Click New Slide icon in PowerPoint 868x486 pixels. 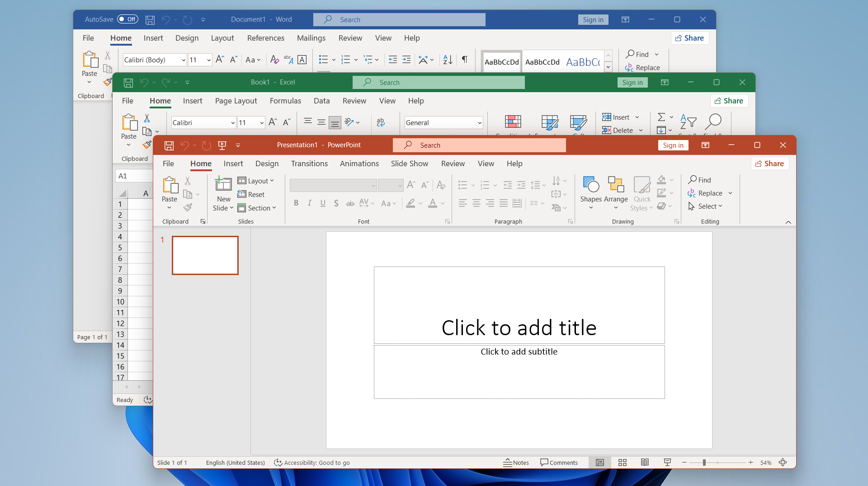pyautogui.click(x=223, y=184)
